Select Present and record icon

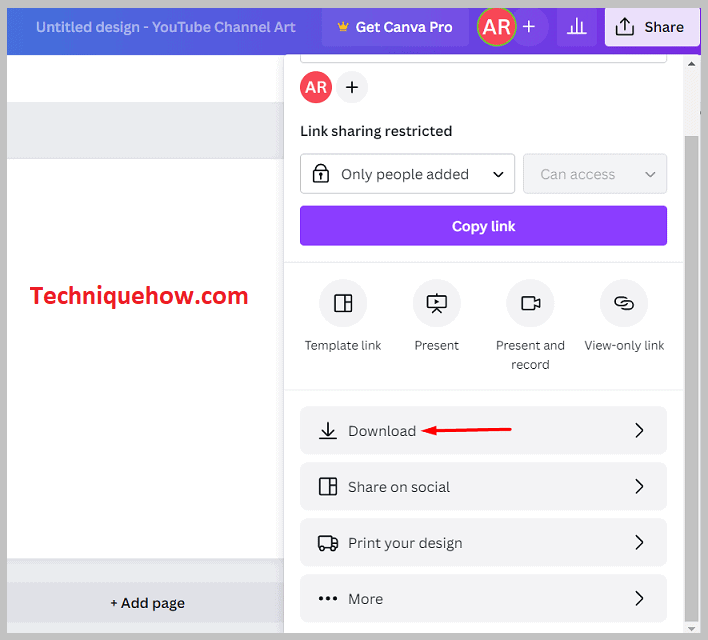(x=530, y=303)
